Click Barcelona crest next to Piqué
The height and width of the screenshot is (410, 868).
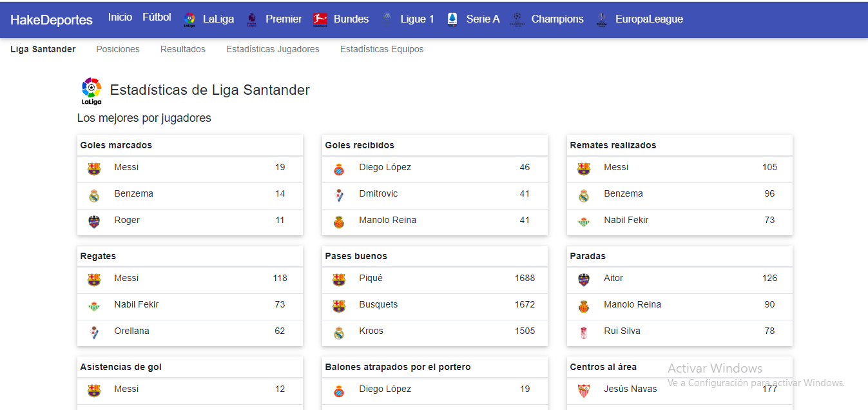(x=339, y=279)
